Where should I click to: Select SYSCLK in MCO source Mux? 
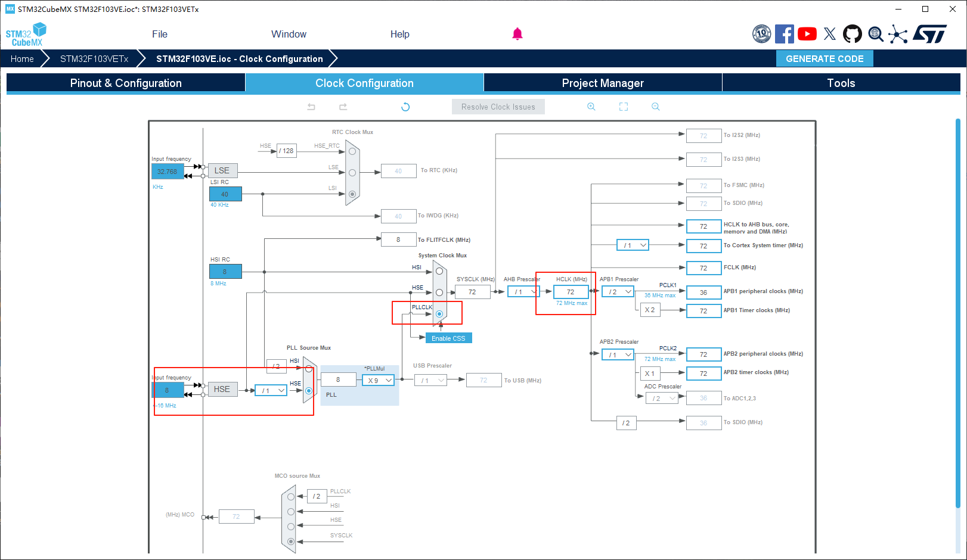tap(291, 542)
